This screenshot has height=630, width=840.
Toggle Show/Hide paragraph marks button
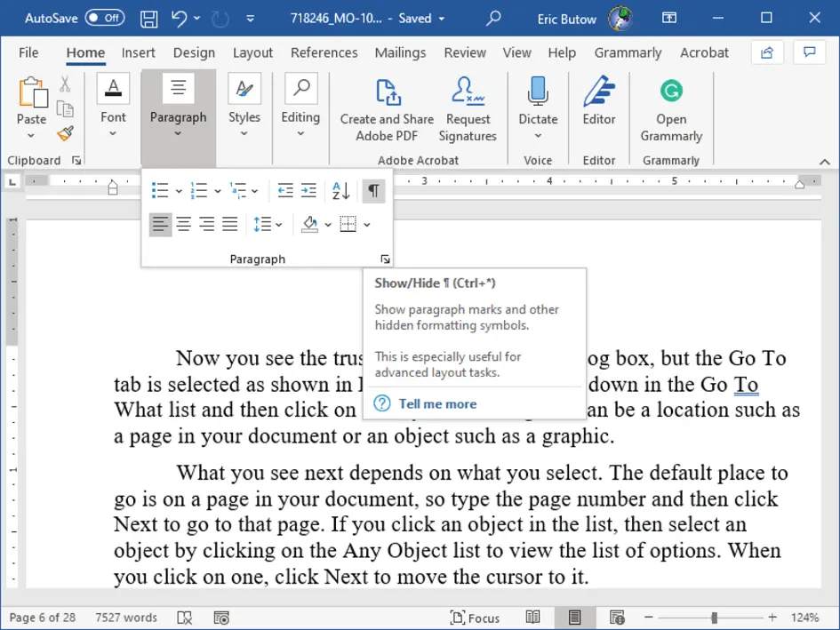[x=373, y=190]
